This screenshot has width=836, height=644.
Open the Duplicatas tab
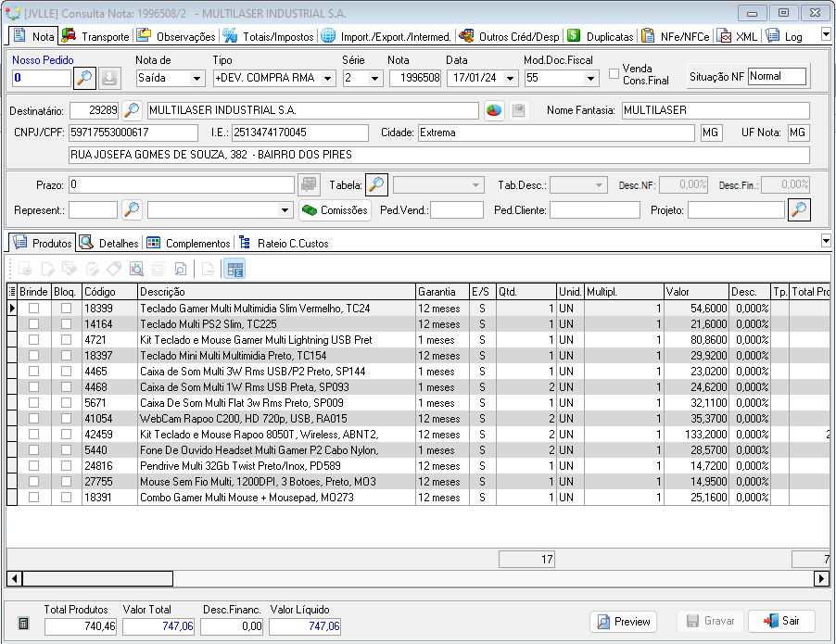[x=601, y=36]
